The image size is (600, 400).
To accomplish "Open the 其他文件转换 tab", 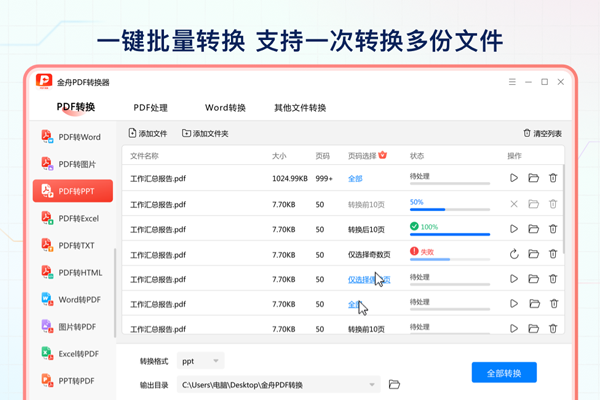I will tap(300, 108).
